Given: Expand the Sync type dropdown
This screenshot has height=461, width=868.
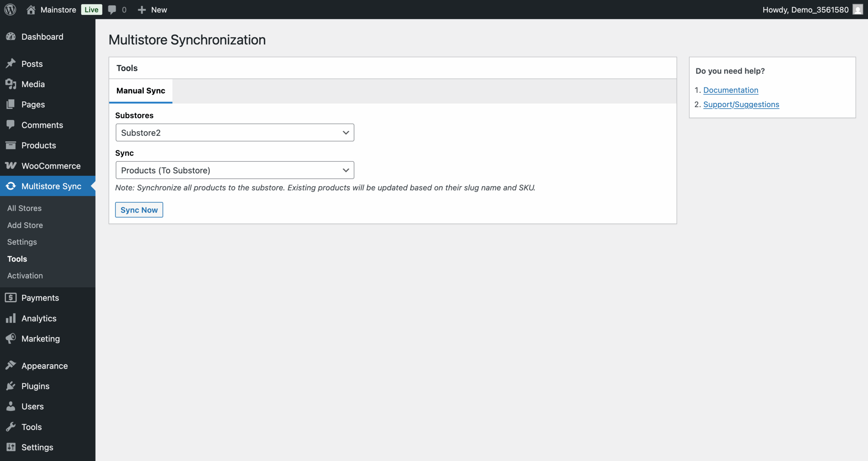Looking at the screenshot, I should (235, 170).
